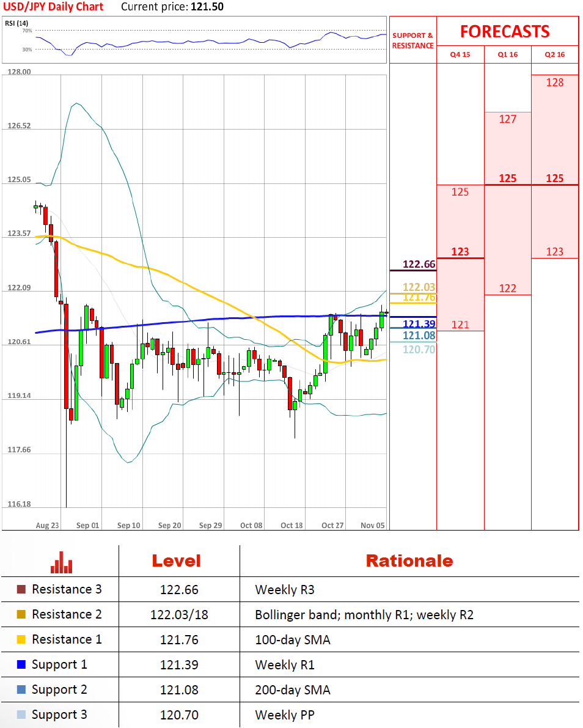The width and height of the screenshot is (583, 728).
Task: Click the SUPPORT & RESISTANCE header
Action: [x=413, y=40]
